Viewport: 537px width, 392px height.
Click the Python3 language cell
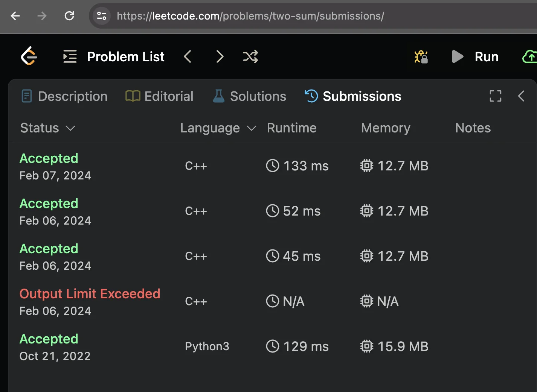pyautogui.click(x=207, y=346)
